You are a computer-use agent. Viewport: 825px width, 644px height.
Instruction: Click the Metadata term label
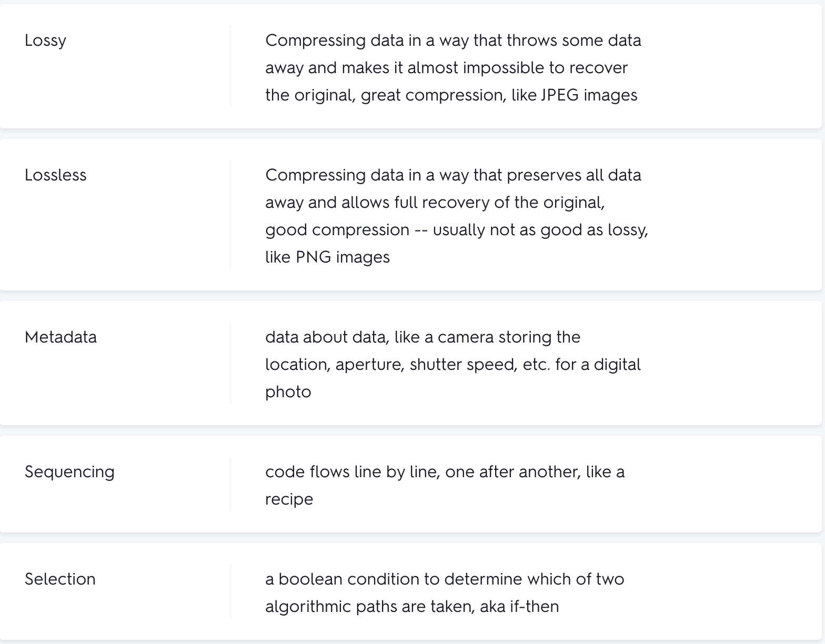61,337
